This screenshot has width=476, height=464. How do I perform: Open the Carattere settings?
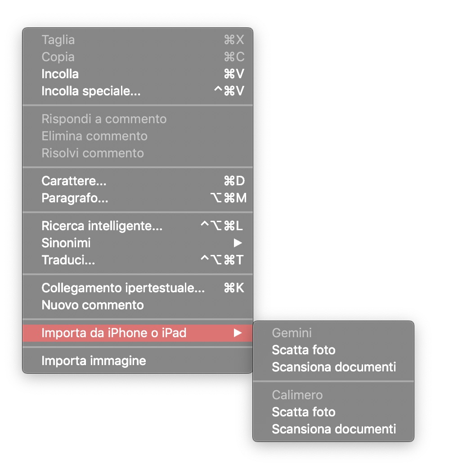coord(74,181)
